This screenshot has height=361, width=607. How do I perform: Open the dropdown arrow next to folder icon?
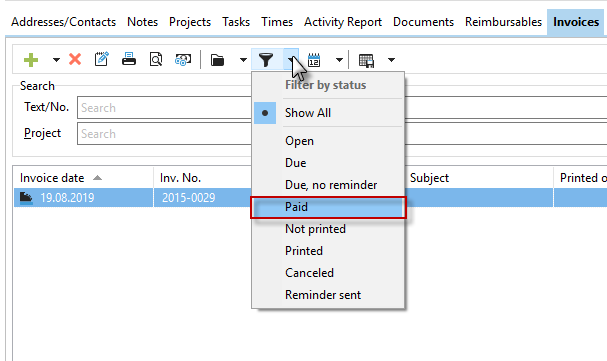pyautogui.click(x=243, y=60)
